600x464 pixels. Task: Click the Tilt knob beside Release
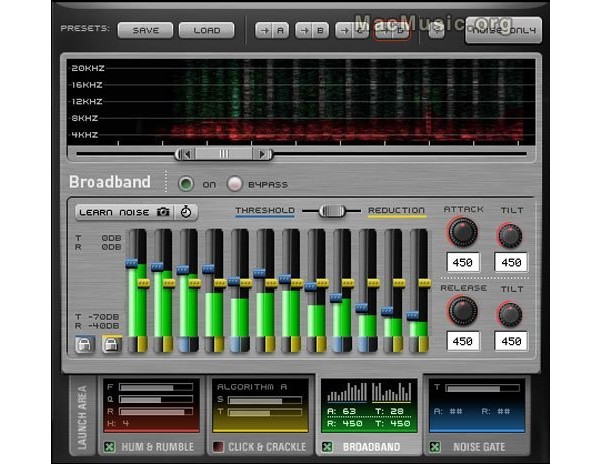pos(510,314)
